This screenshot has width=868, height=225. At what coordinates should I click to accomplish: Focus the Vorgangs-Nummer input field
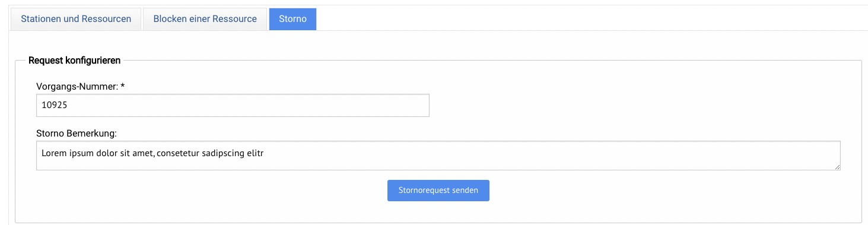[x=233, y=105]
